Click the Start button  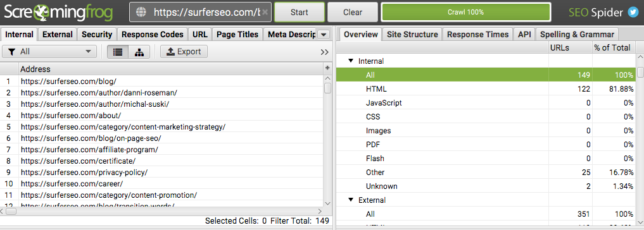coord(299,12)
